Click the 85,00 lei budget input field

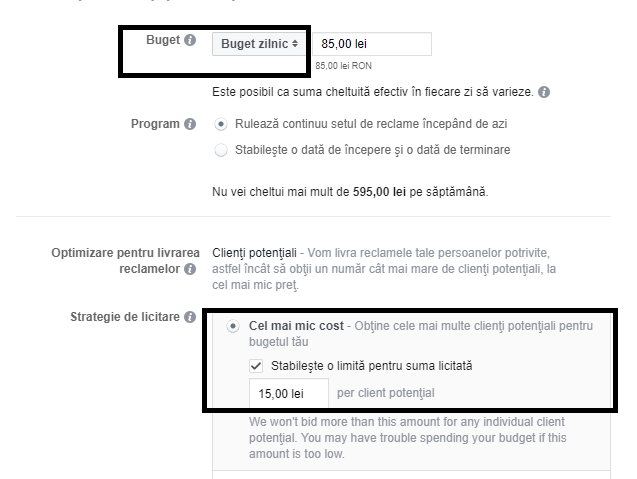[x=372, y=44]
